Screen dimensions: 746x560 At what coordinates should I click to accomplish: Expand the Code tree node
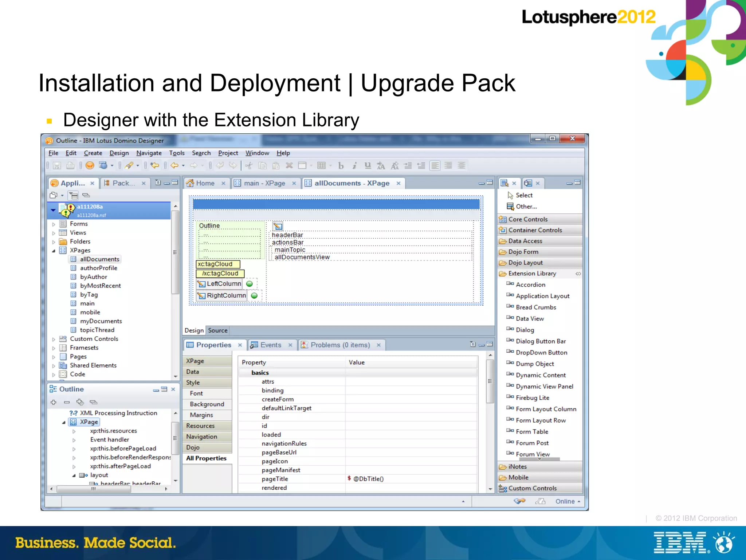pos(54,375)
